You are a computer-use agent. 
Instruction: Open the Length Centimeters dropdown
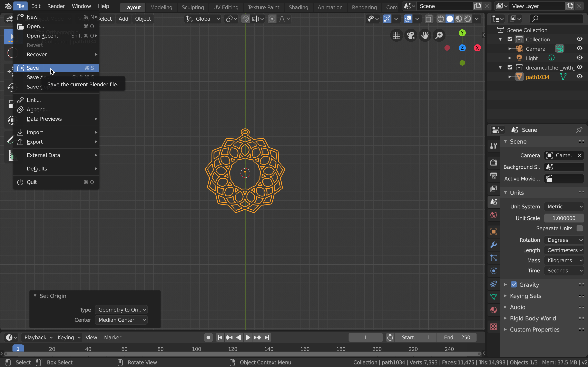point(564,250)
